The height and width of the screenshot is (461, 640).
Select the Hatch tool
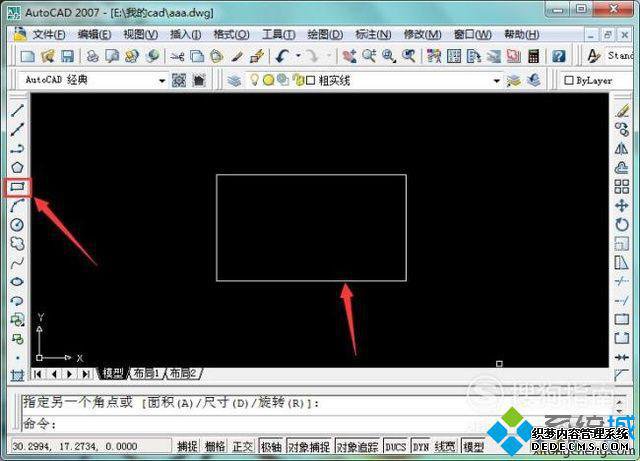click(x=17, y=375)
